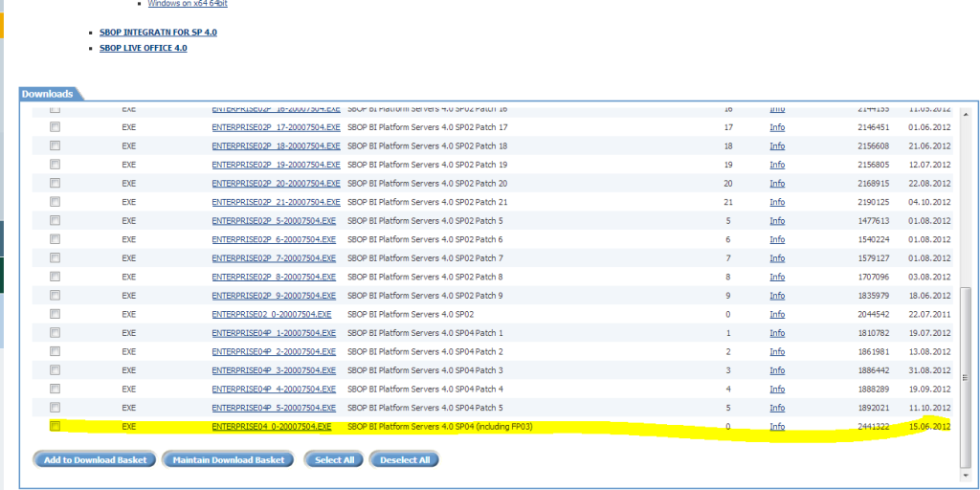Download ENTERPRISE02P_17-20007504.EXE file link
980x490 pixels.
coord(276,127)
